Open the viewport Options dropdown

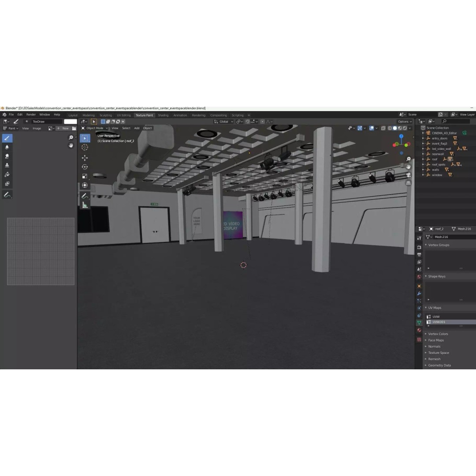405,122
